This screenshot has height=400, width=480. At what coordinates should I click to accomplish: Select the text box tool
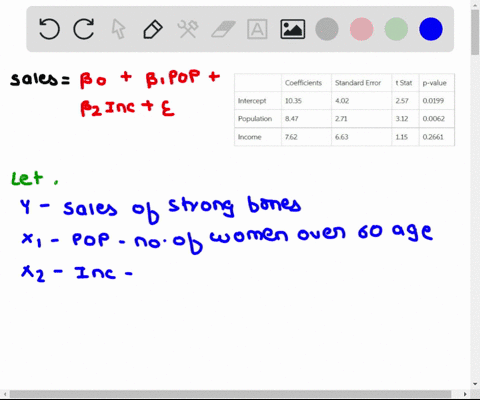click(257, 29)
